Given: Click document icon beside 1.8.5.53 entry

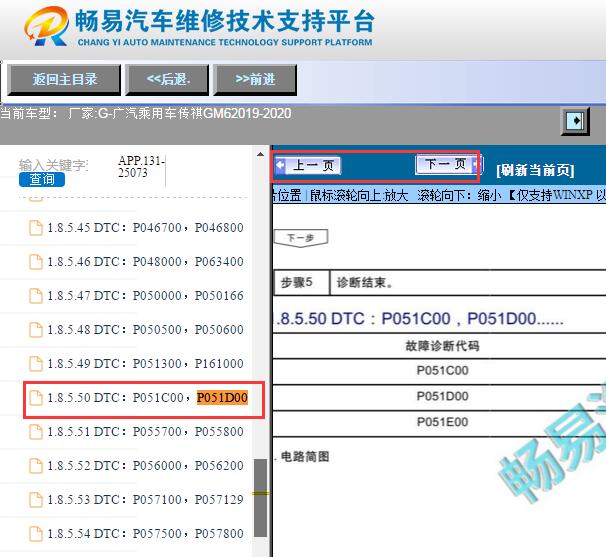Looking at the screenshot, I should 36,500.
